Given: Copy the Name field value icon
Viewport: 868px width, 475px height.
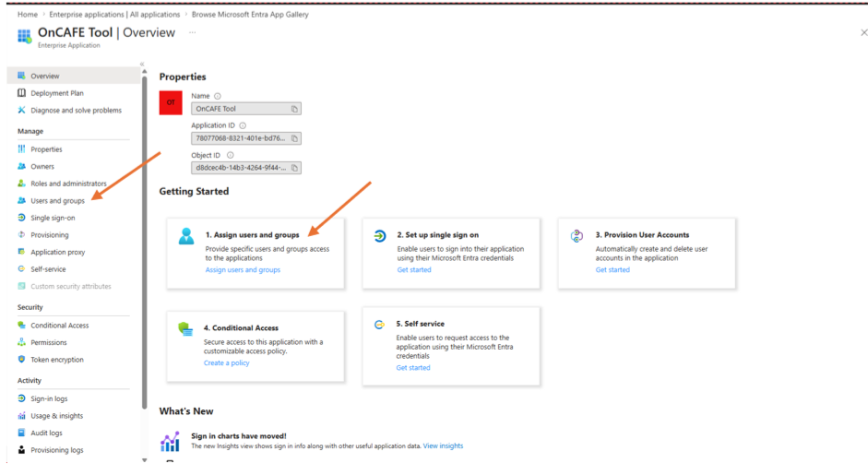Looking at the screenshot, I should 294,109.
